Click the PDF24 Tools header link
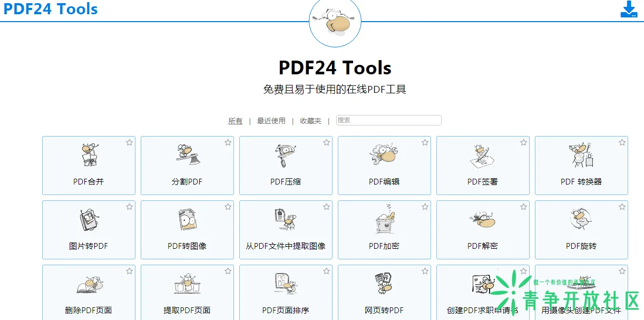This screenshot has height=320, width=644. pyautogui.click(x=51, y=9)
